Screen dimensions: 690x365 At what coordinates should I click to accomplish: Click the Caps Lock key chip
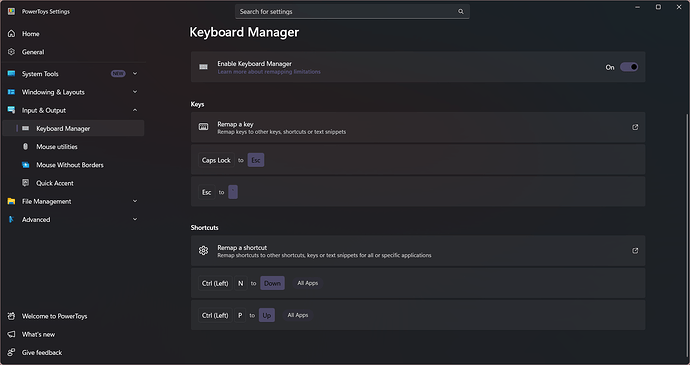(216, 160)
